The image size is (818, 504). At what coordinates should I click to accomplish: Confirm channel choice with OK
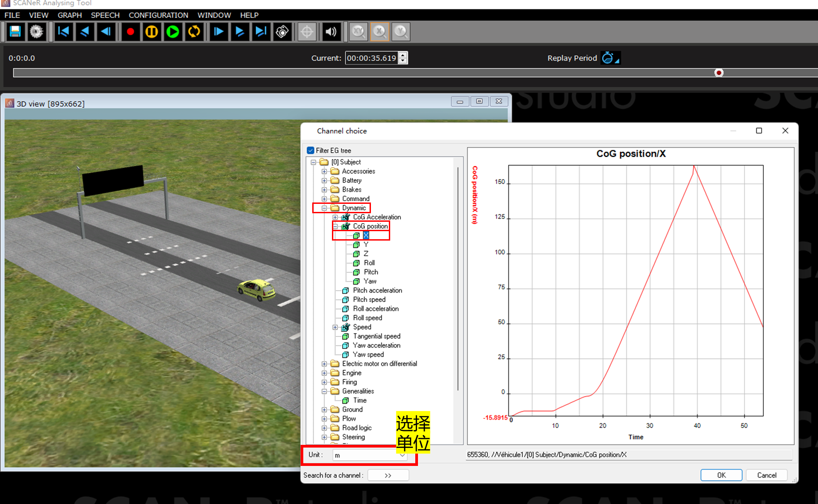721,475
